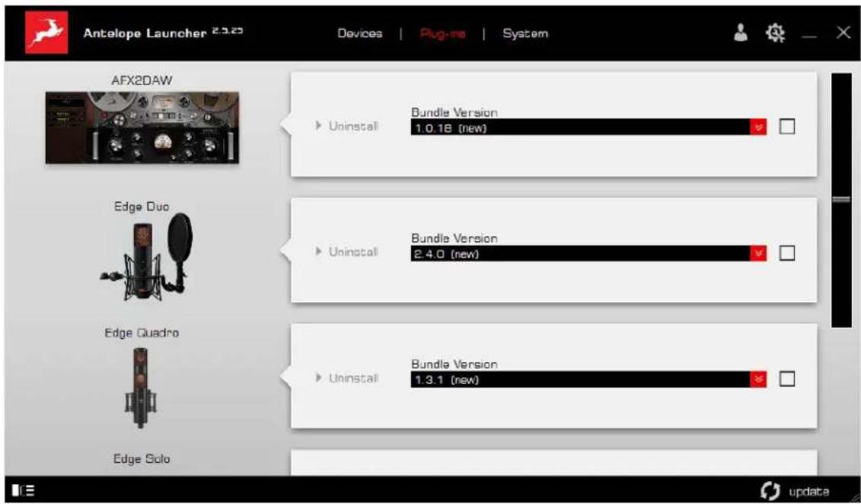Select the Edge Duo microphone image
Viewport: 861px width, 504px height.
146,258
